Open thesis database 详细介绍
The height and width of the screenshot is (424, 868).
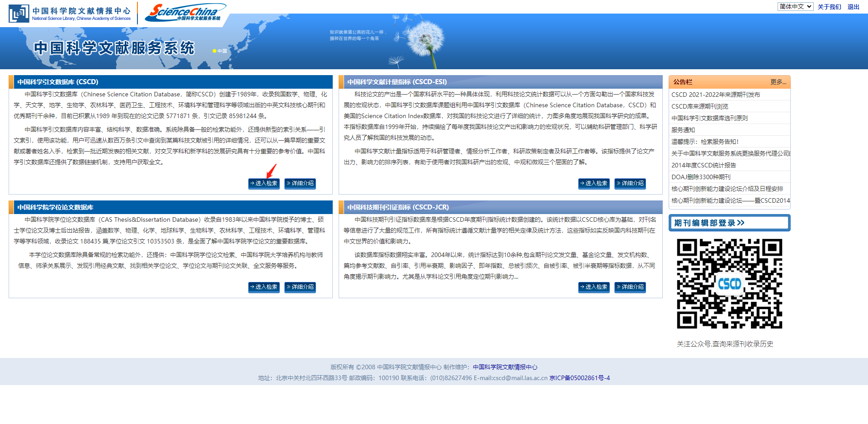300,287
